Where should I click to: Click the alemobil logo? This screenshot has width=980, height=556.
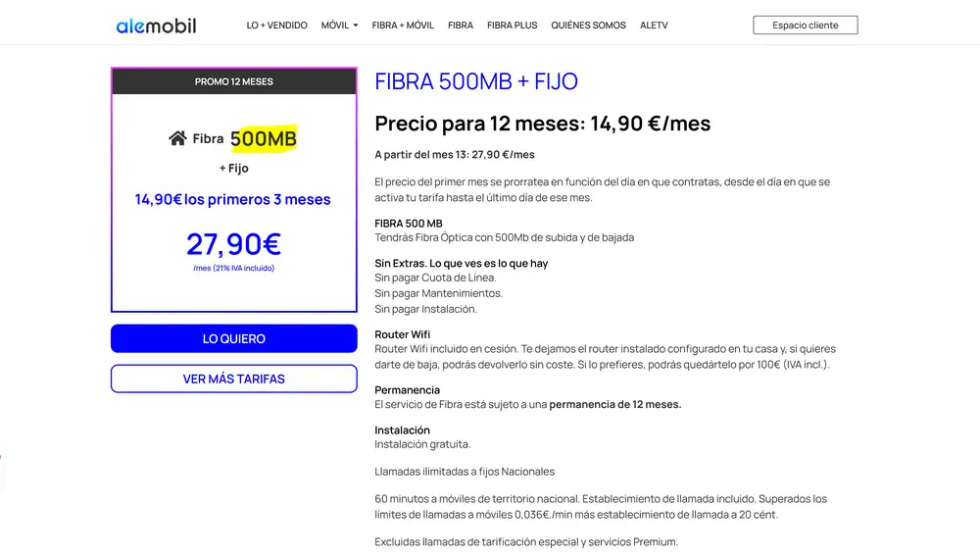156,25
